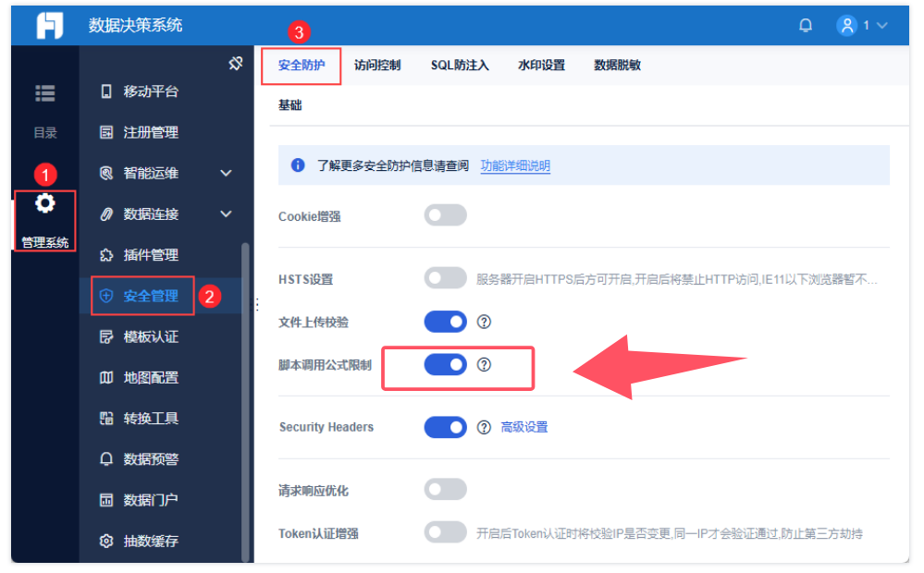Select 安全管理 label in the sidebar
924x573 pixels.
click(151, 296)
